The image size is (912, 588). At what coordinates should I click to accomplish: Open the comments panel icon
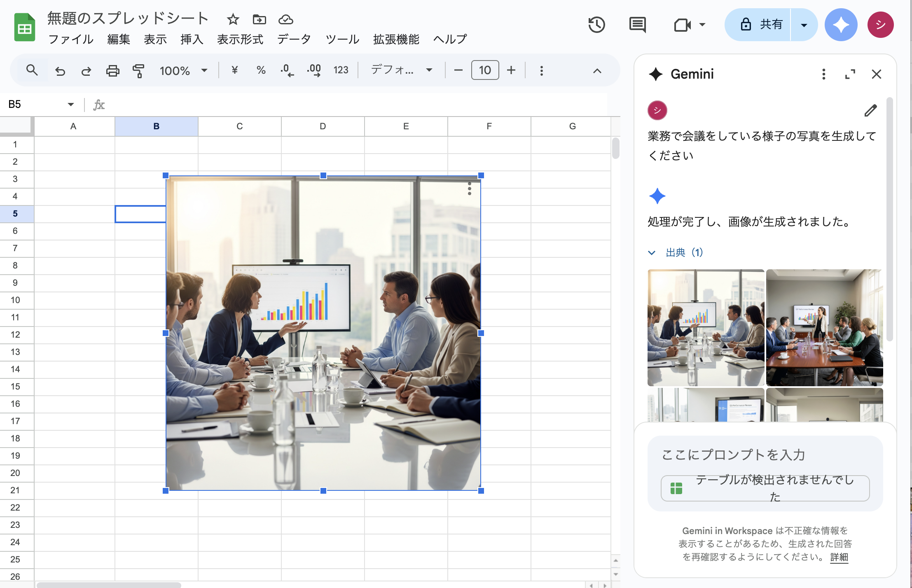tap(637, 25)
